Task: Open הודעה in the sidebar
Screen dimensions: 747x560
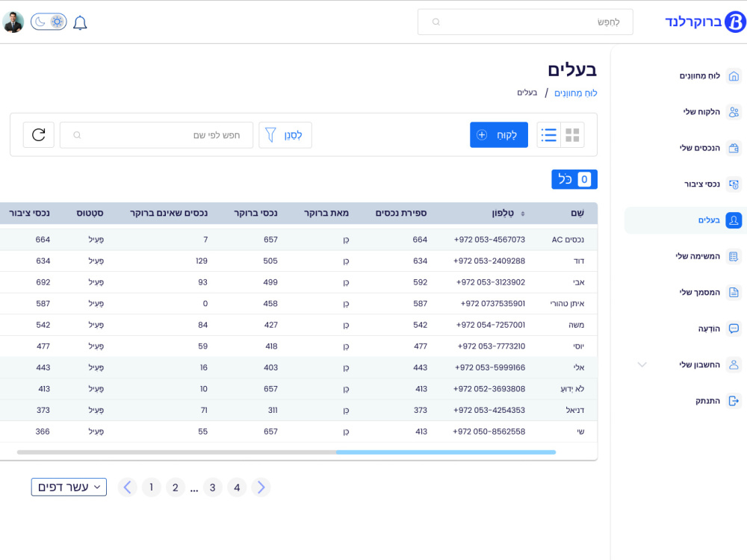Action: (709, 329)
